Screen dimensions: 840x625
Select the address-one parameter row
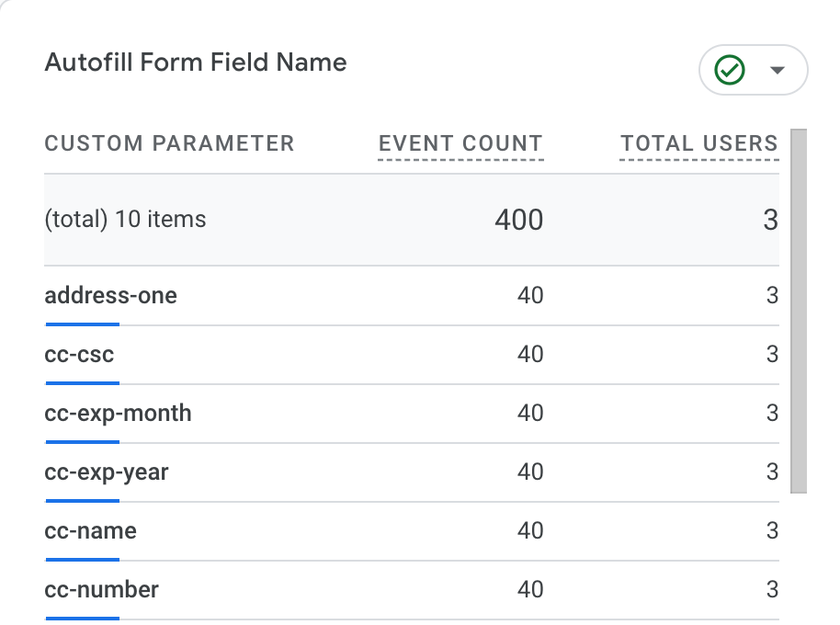pyautogui.click(x=110, y=295)
